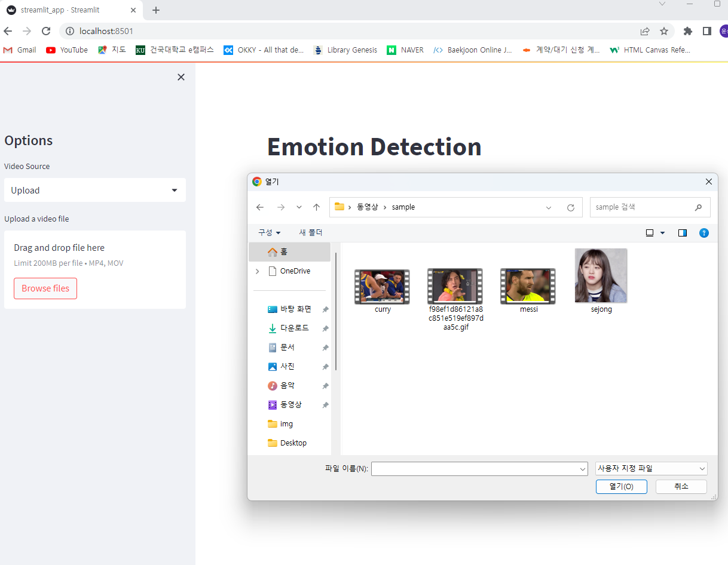Open the 사용자 지정 파일 file type dropdown
The image size is (728, 565).
click(651, 468)
